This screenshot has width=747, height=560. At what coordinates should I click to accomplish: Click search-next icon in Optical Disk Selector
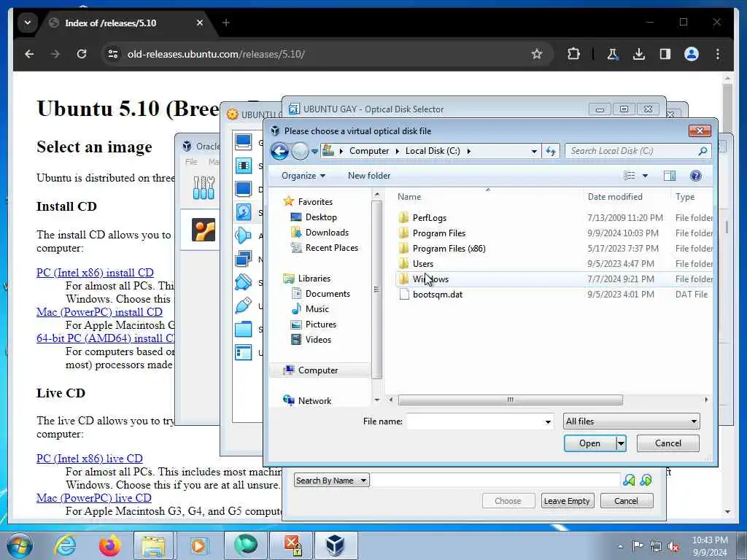(x=646, y=480)
